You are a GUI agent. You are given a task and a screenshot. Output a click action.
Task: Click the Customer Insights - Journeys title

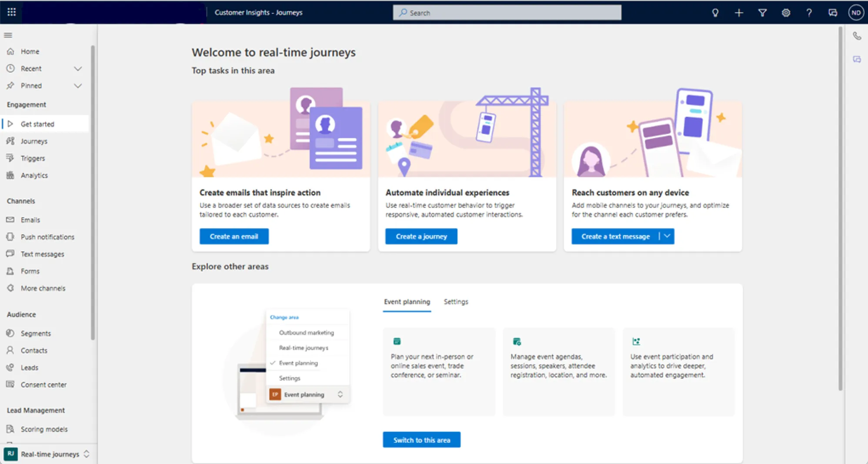pyautogui.click(x=258, y=13)
